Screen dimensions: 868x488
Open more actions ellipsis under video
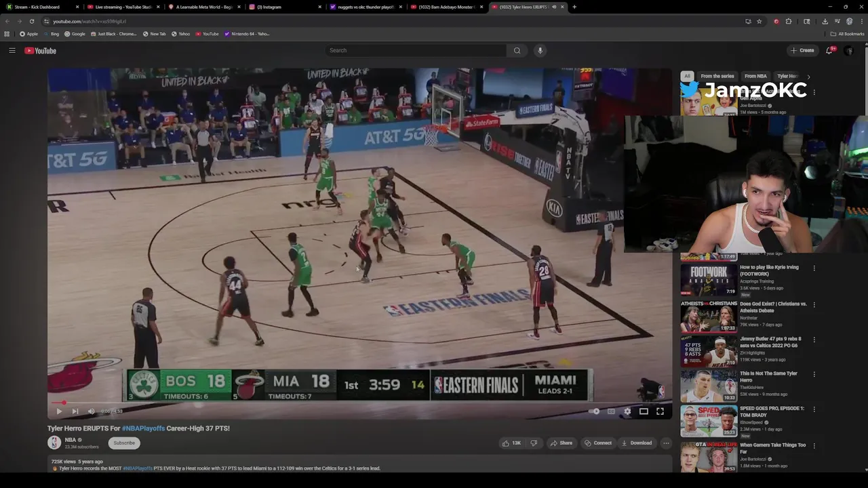click(666, 443)
